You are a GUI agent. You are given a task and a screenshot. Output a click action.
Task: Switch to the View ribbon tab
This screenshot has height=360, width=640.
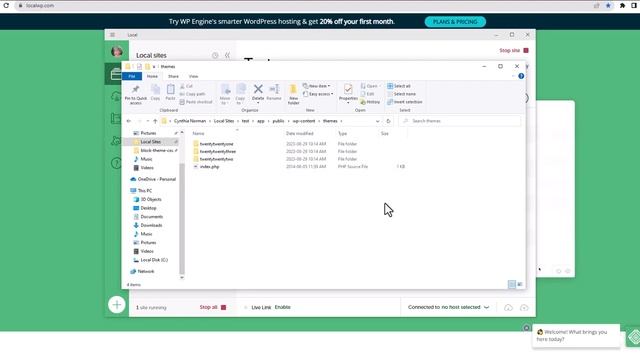point(193,76)
